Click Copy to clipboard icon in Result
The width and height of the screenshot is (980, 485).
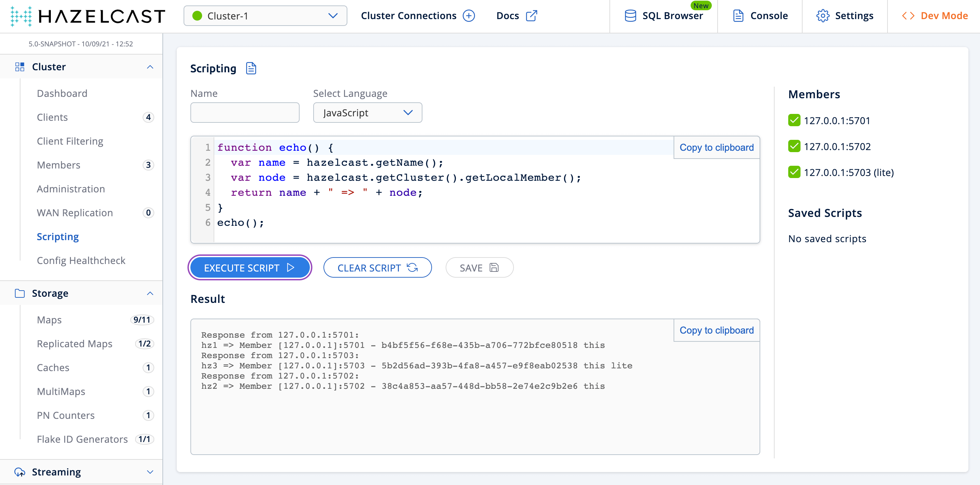tap(717, 330)
